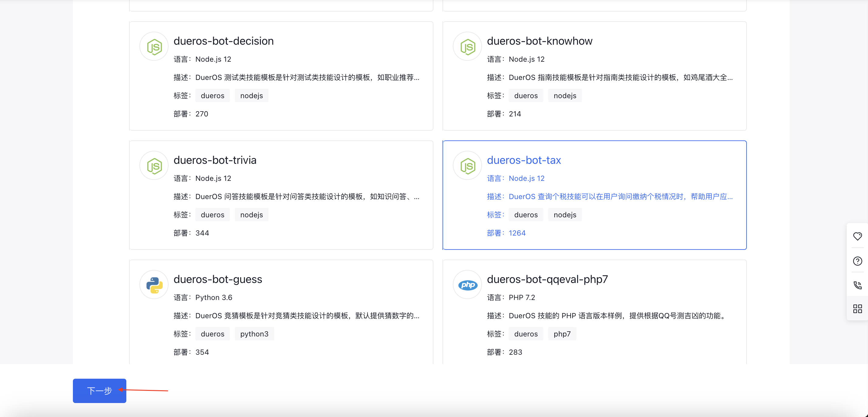Select the dueros-bot-trivia template title
The width and height of the screenshot is (868, 417).
coord(215,160)
